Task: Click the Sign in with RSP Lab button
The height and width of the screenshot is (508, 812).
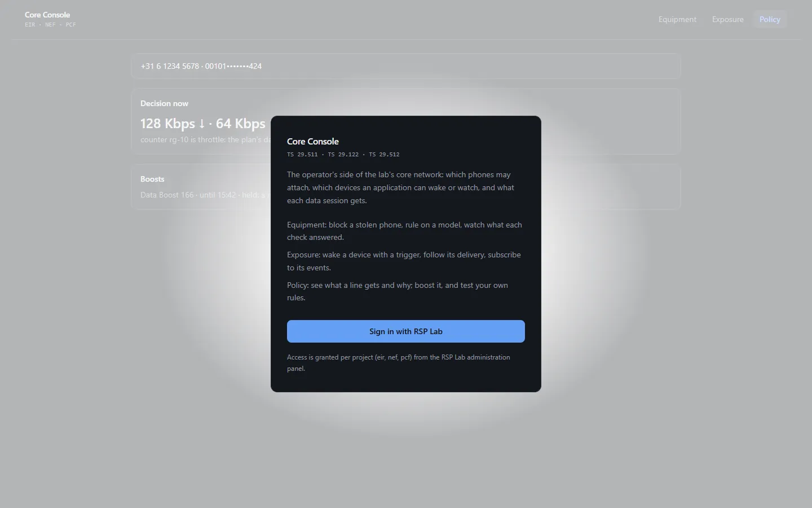Action: pos(406,331)
